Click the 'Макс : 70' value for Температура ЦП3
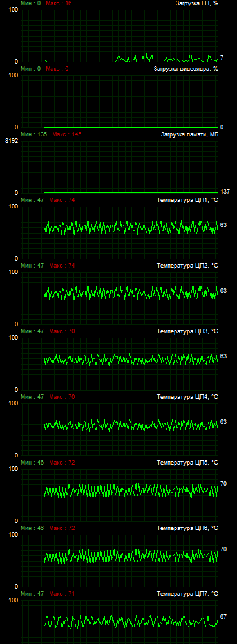Viewport: 237px width, 644px height. coord(62,331)
